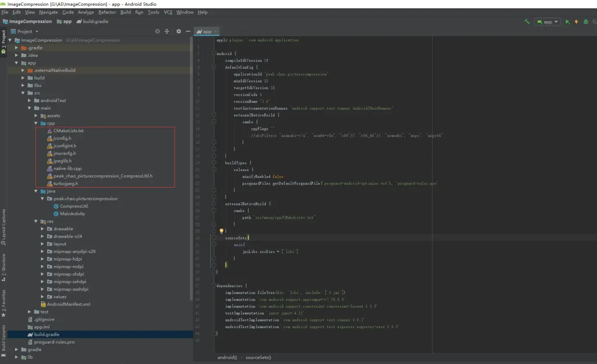This screenshot has height=364, width=597.
Task: Select peak_chao_picturecompression_CompressUtil.h file
Action: click(x=100, y=176)
